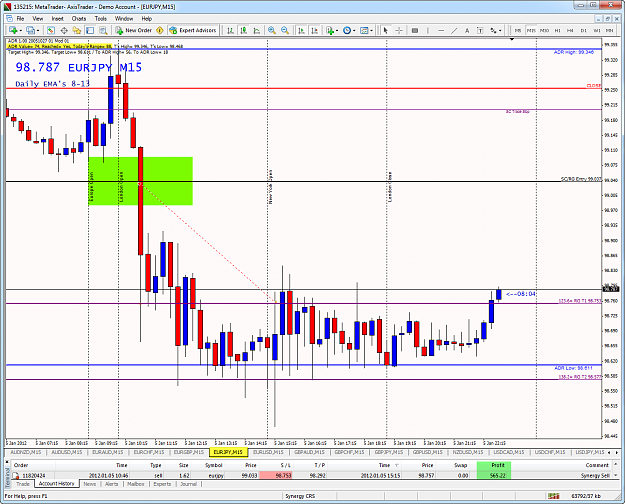Click the connection status bars indicator
This screenshot has width=625, height=504.
tap(553, 496)
